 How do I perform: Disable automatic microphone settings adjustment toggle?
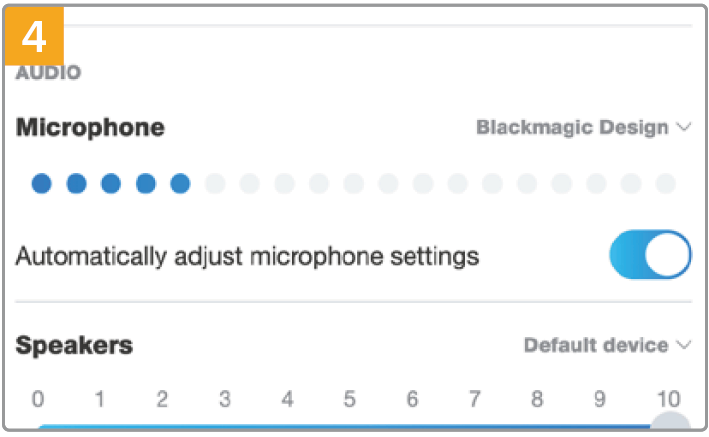650,256
